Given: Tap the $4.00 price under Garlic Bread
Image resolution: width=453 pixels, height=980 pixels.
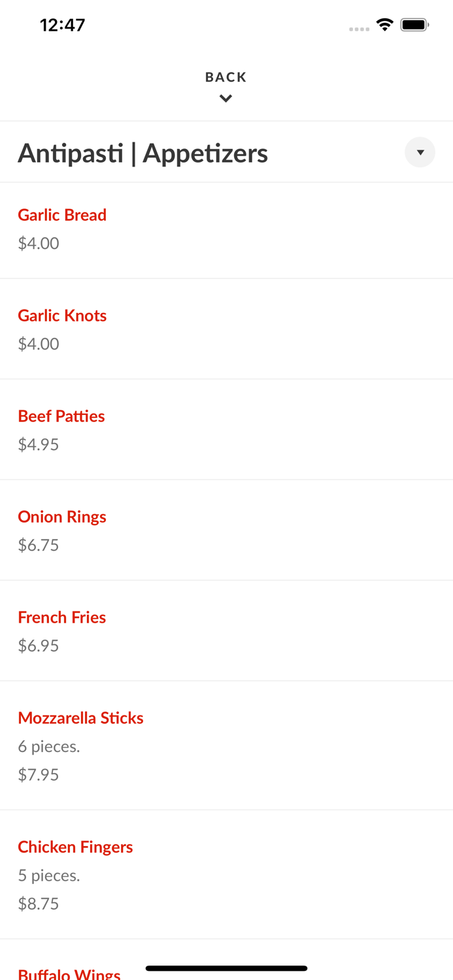Looking at the screenshot, I should point(39,243).
